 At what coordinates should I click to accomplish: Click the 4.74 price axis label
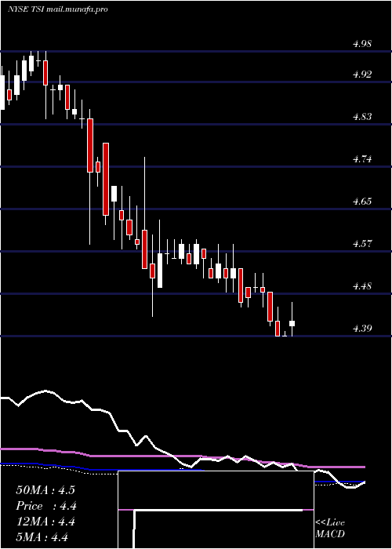362,159
